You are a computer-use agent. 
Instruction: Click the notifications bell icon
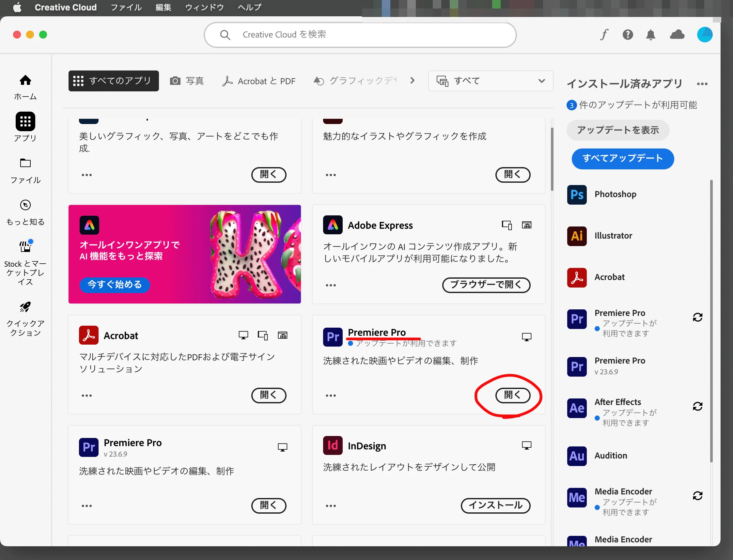coord(650,35)
